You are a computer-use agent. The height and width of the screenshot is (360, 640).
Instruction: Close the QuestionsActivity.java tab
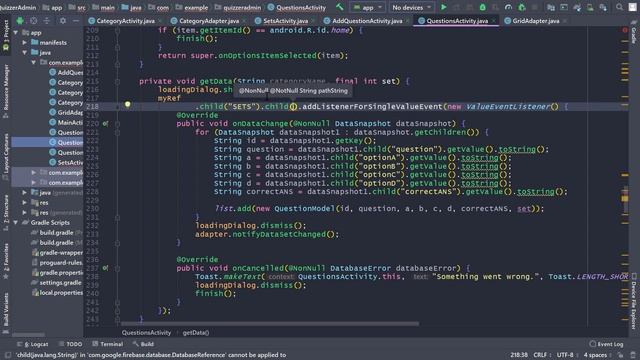pyautogui.click(x=494, y=20)
